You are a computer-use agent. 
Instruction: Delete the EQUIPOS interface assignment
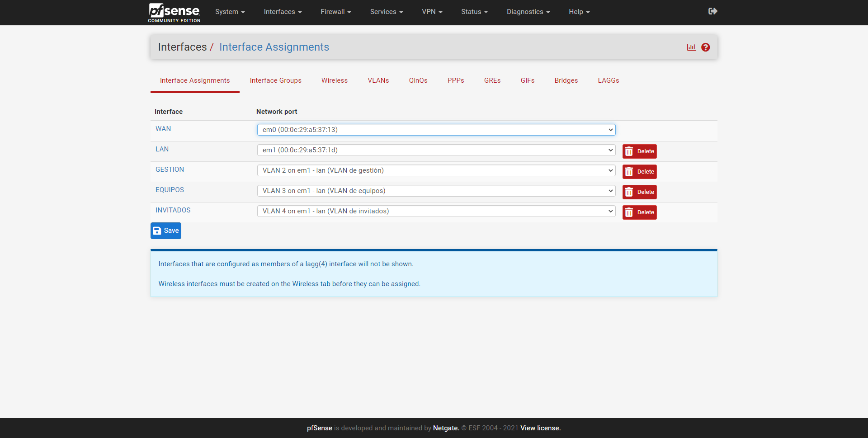pos(639,192)
